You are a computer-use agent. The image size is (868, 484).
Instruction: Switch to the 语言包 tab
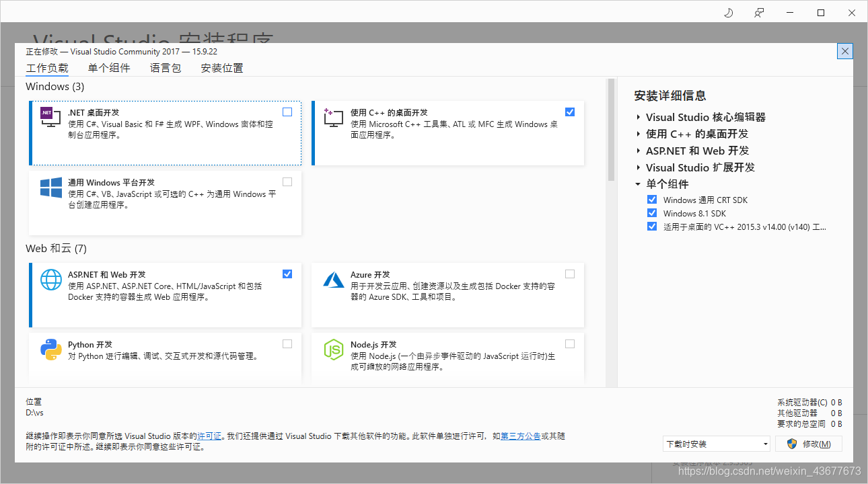coord(166,68)
